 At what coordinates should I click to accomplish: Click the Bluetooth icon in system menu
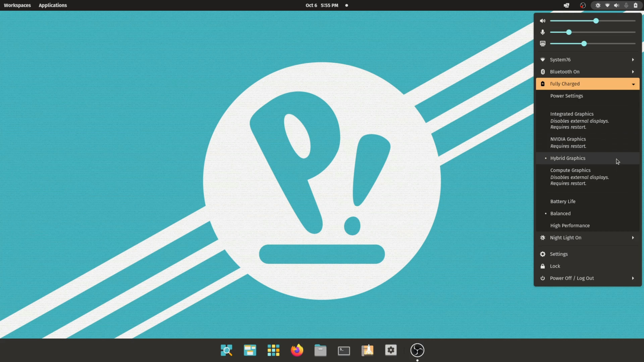(x=543, y=72)
